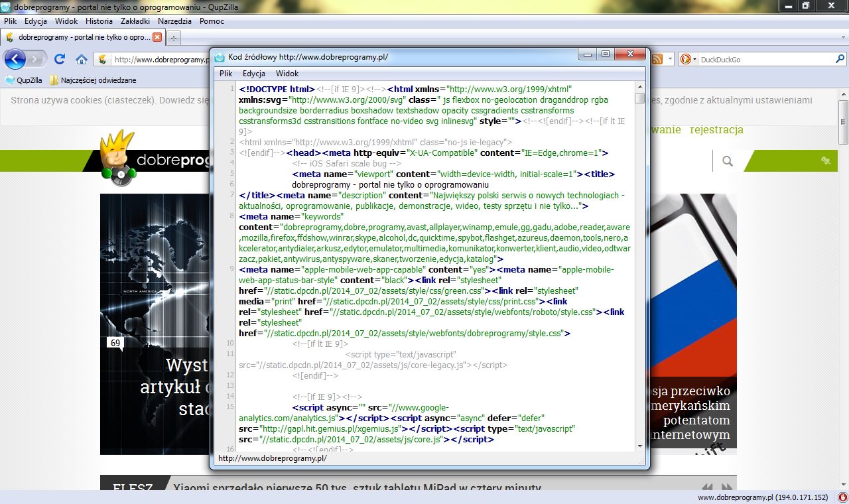Go back with the blue back arrow
The image size is (849, 504).
15,60
